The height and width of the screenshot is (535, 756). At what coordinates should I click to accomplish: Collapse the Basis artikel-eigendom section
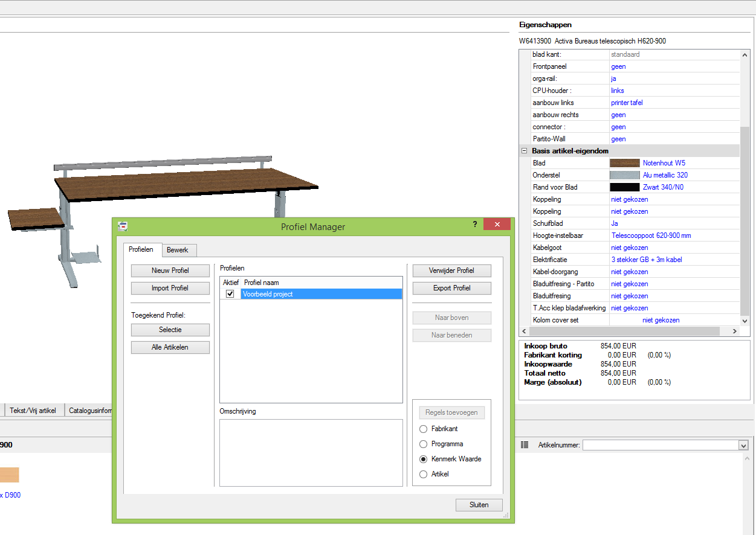[525, 151]
